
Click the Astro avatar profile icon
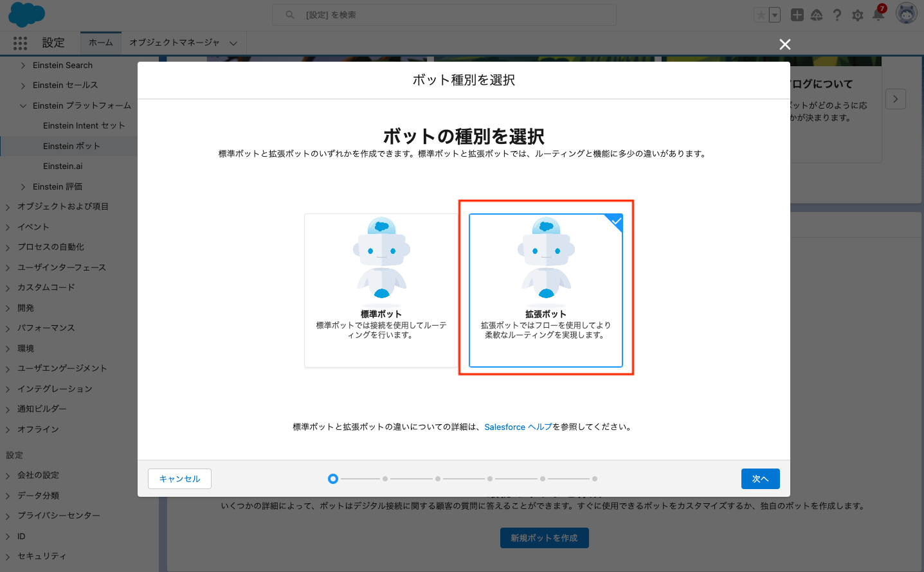[x=905, y=13]
